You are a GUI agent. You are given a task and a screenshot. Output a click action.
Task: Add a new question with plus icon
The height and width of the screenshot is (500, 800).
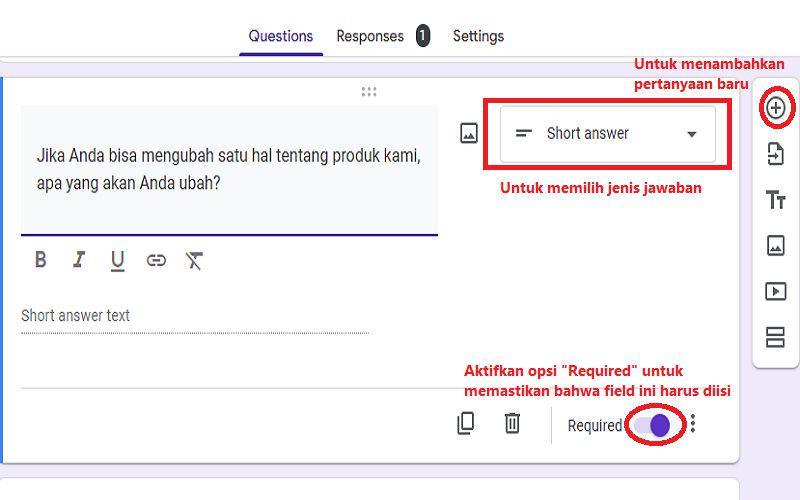[776, 108]
